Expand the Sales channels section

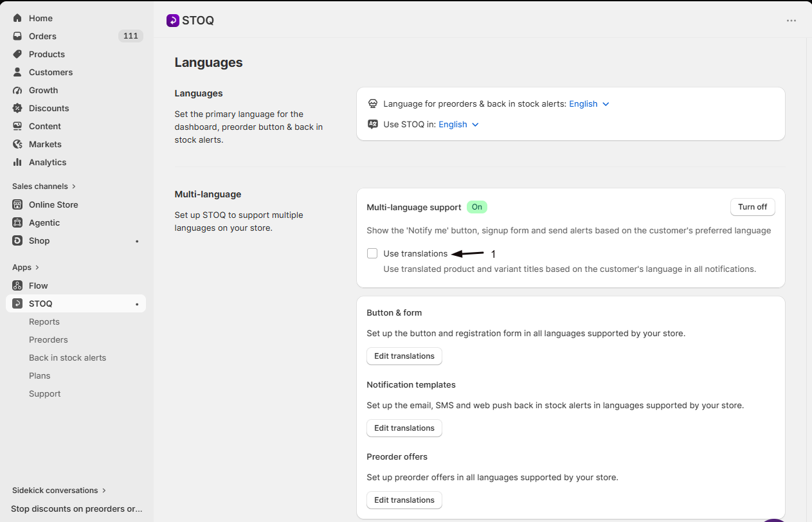coord(44,186)
